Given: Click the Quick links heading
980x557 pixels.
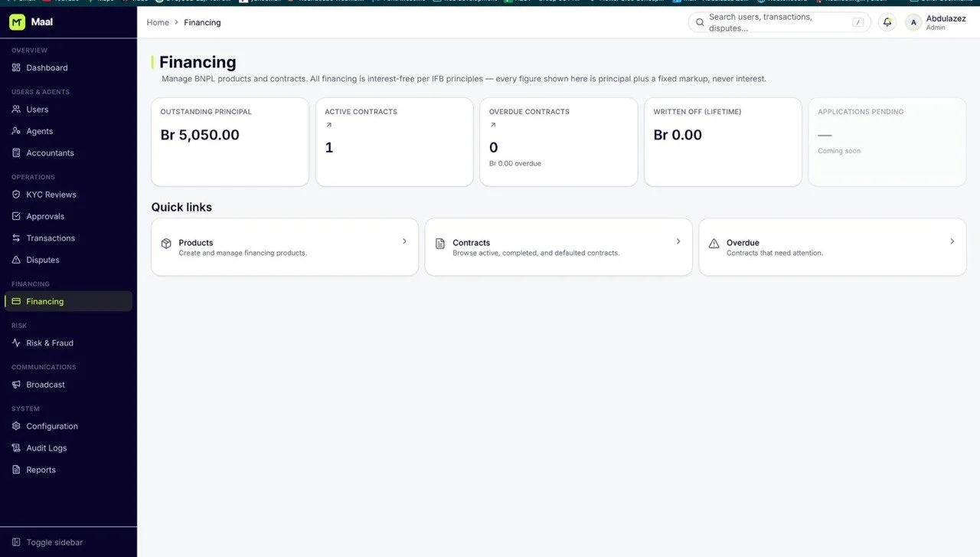Looking at the screenshot, I should coord(181,207).
